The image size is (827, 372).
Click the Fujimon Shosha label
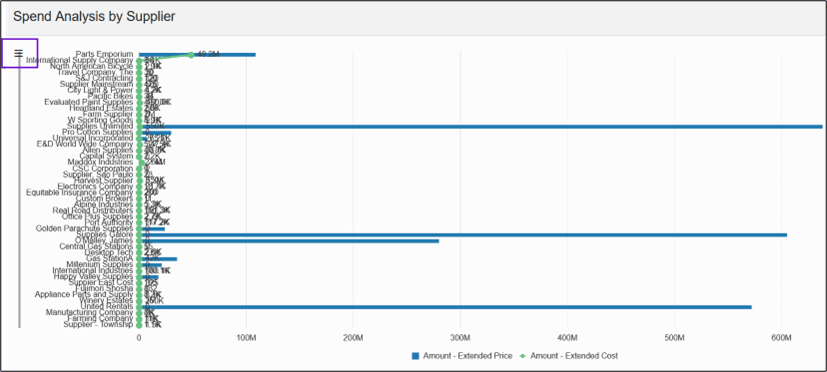coord(104,289)
